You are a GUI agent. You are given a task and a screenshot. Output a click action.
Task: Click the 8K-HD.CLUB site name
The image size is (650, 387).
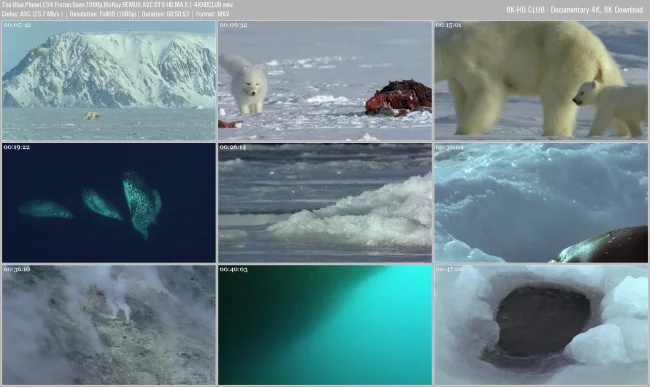point(526,10)
